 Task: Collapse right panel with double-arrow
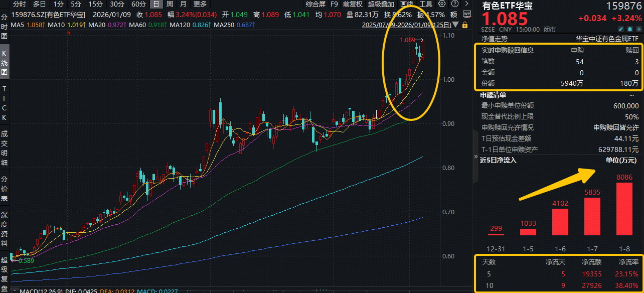click(475, 157)
